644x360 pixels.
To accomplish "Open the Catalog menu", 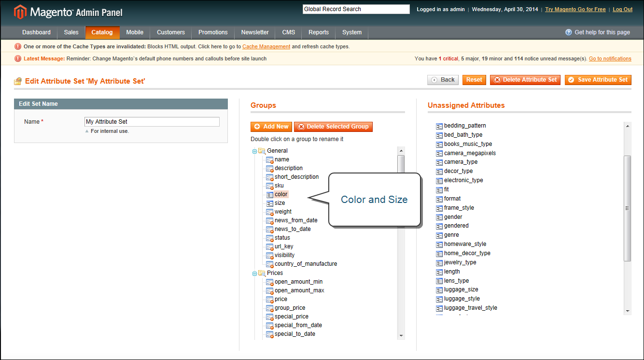I will (x=102, y=32).
